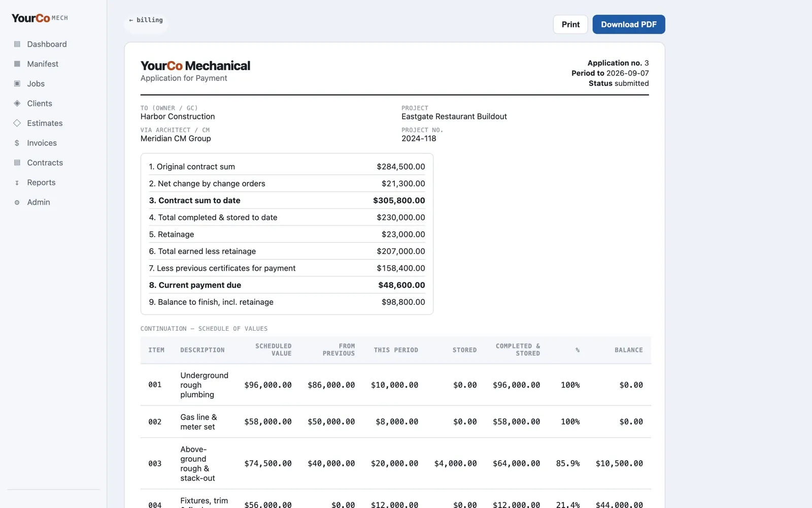Screen dimensions: 812x508
Task: Click the Reports sidebar icon
Action: (x=17, y=183)
